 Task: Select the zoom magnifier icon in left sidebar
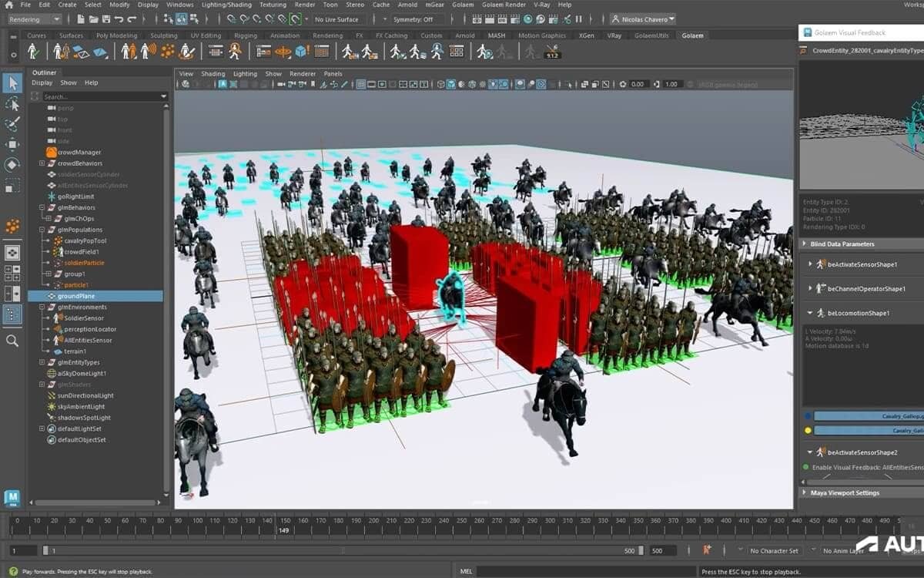pyautogui.click(x=12, y=341)
